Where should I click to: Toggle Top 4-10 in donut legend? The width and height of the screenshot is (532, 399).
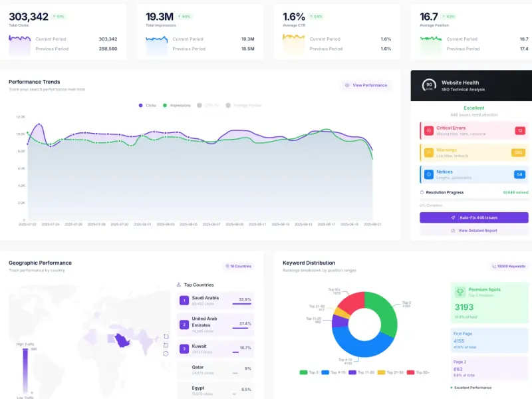coord(333,372)
